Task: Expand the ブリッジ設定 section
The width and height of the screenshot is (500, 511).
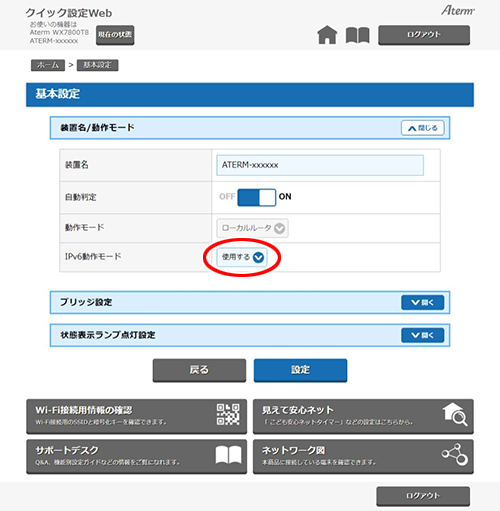Action: (423, 302)
